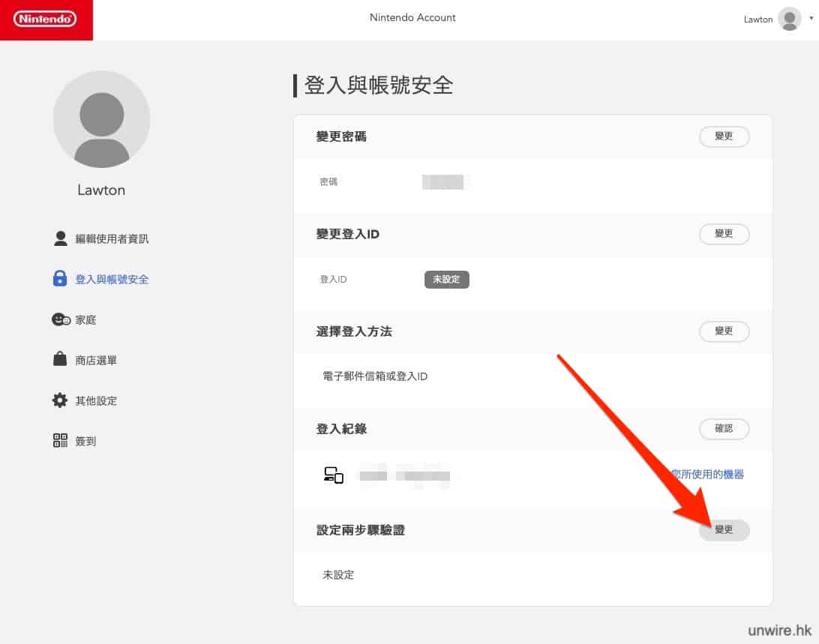Go to 商店選單 in the sidebar
This screenshot has height=644, width=819.
point(96,360)
